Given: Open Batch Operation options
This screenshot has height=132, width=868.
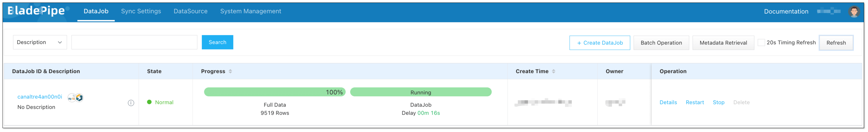Looking at the screenshot, I should (661, 43).
